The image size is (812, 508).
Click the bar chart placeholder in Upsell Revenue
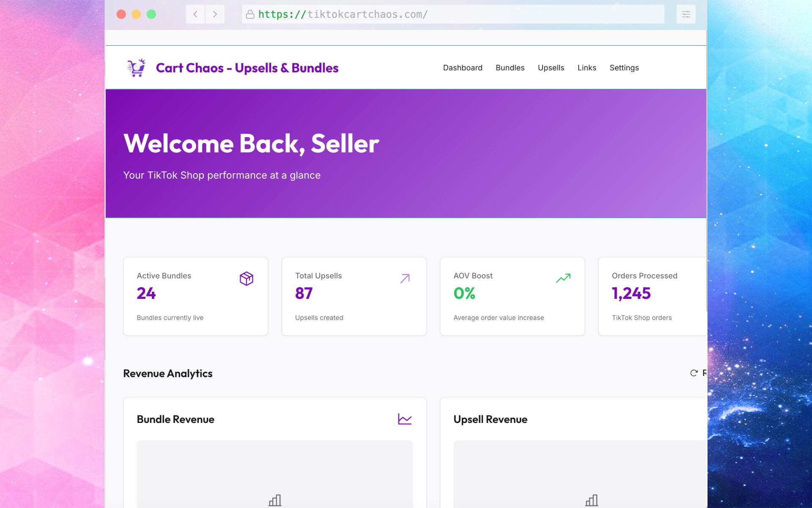click(591, 500)
